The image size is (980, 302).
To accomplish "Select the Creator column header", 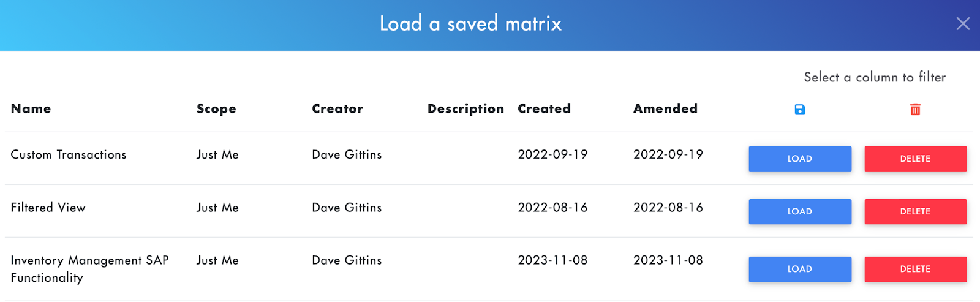I will (x=337, y=109).
